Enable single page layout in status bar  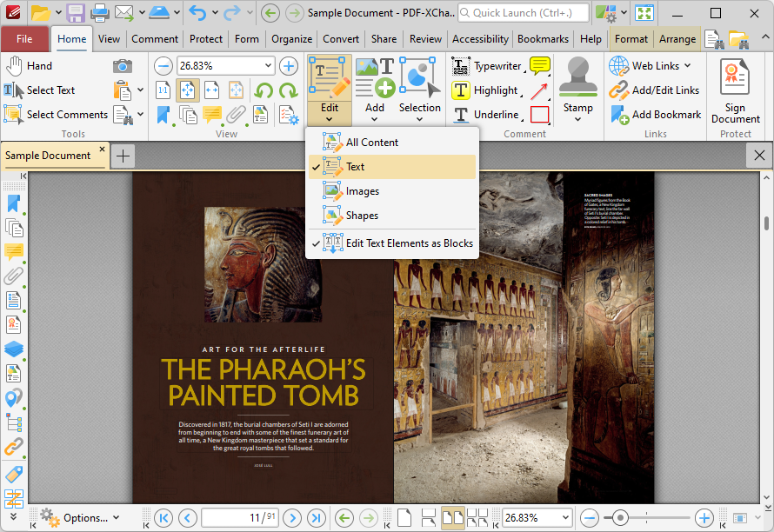[404, 518]
